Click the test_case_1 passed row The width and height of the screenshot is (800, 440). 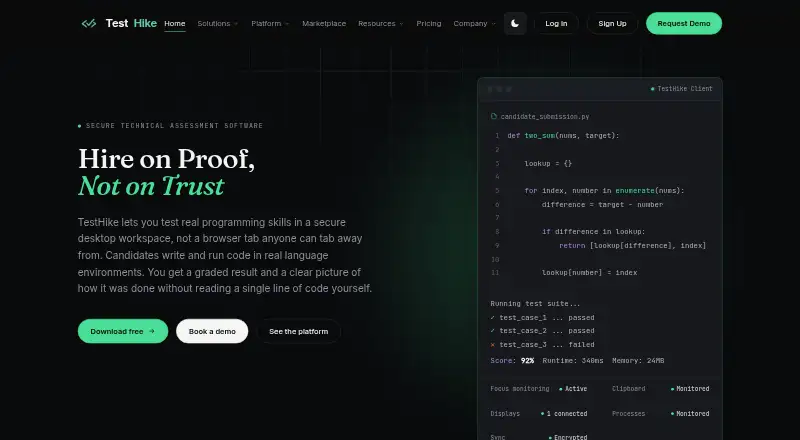pos(542,317)
